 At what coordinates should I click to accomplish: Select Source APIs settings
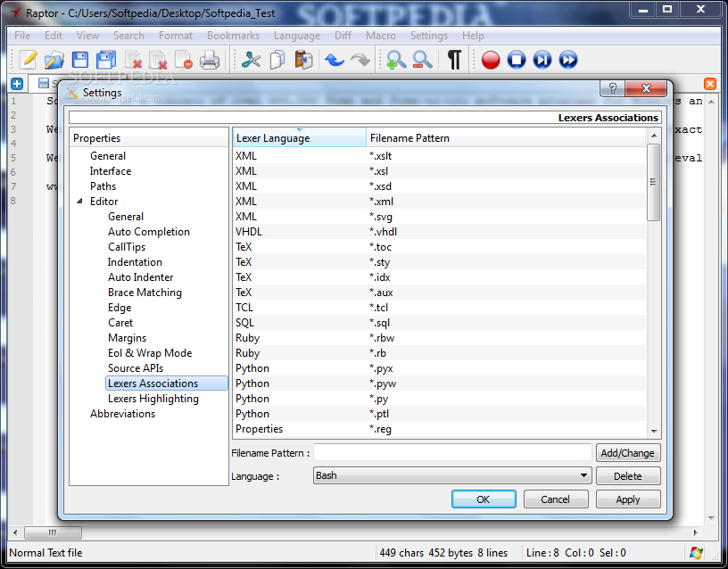pos(136,368)
